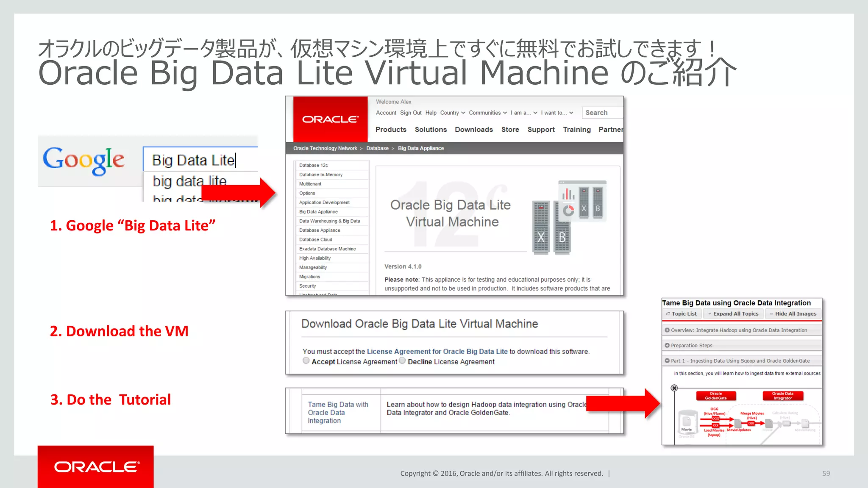
Task: Click the Oracle site Search field
Action: (602, 113)
